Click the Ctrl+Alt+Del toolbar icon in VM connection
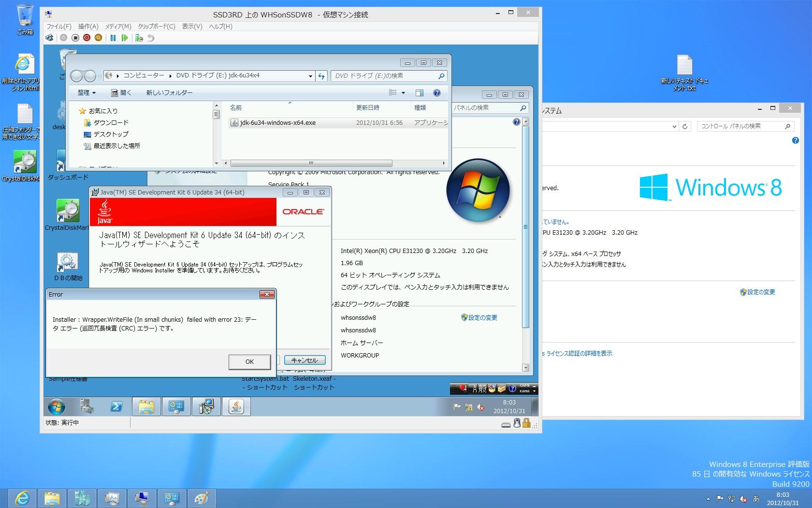812x508 pixels. [x=50, y=38]
